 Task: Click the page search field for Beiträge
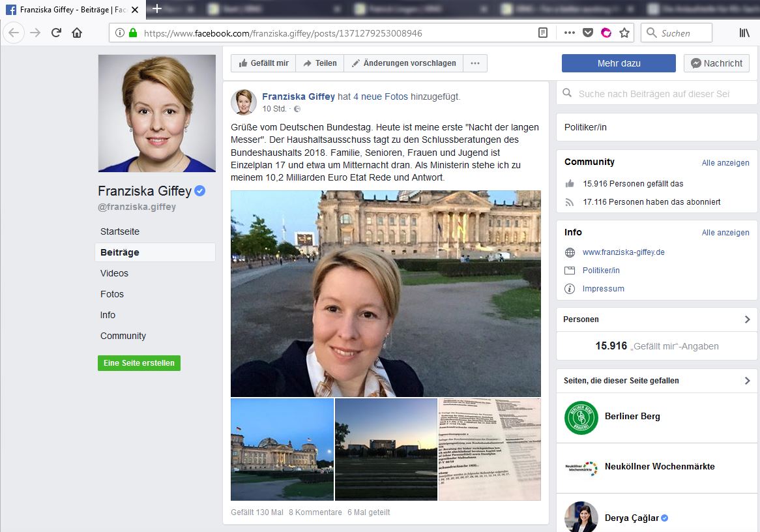657,94
